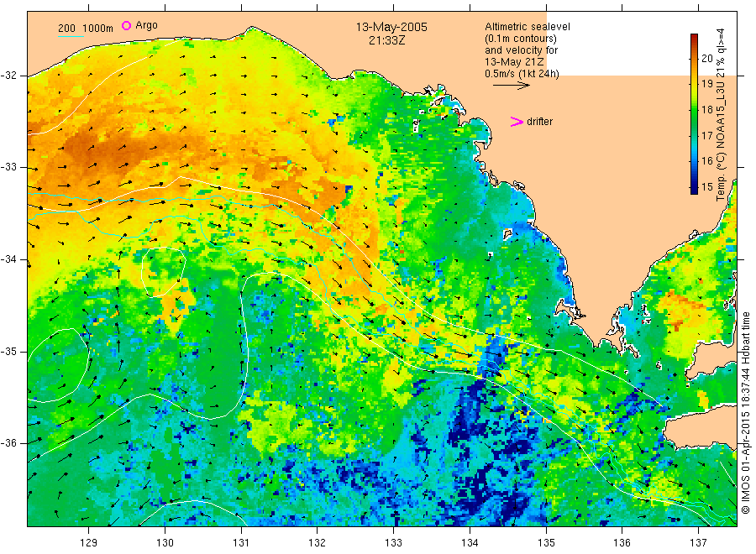Click the longitude label '134'

tap(470, 543)
